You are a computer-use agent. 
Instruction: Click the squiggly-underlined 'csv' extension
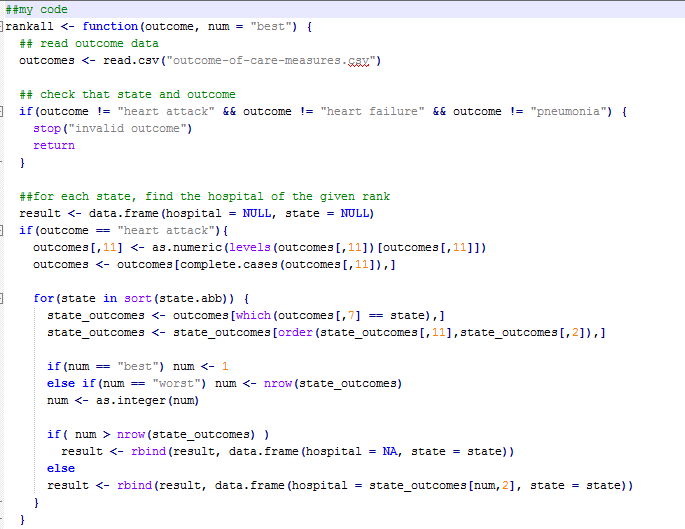358,62
